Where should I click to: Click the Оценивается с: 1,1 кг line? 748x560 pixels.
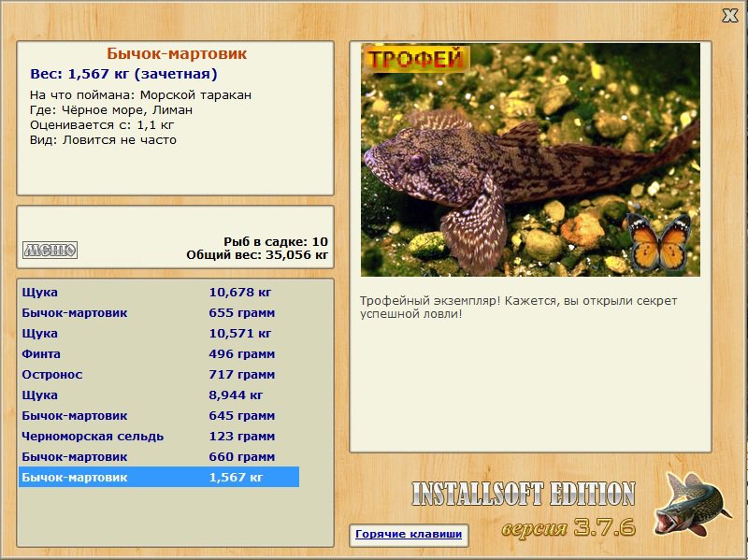tap(102, 125)
